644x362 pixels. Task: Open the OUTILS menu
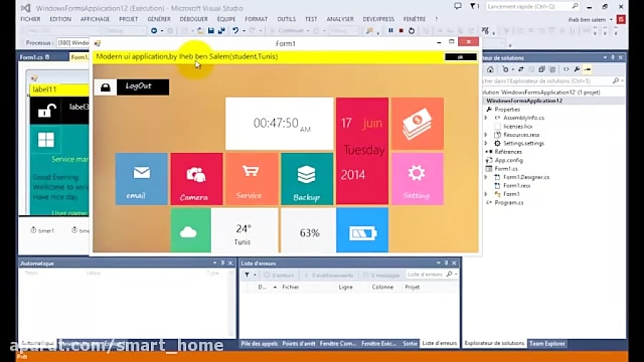(x=286, y=19)
